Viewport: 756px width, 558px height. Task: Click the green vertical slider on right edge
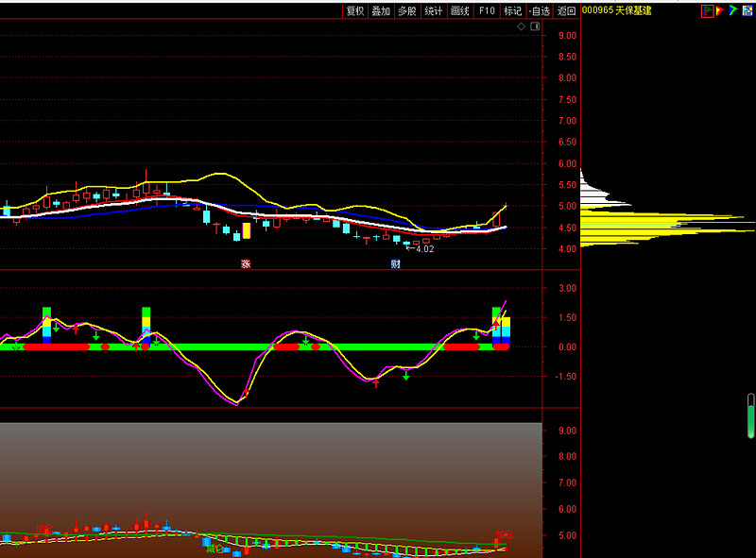pos(750,415)
